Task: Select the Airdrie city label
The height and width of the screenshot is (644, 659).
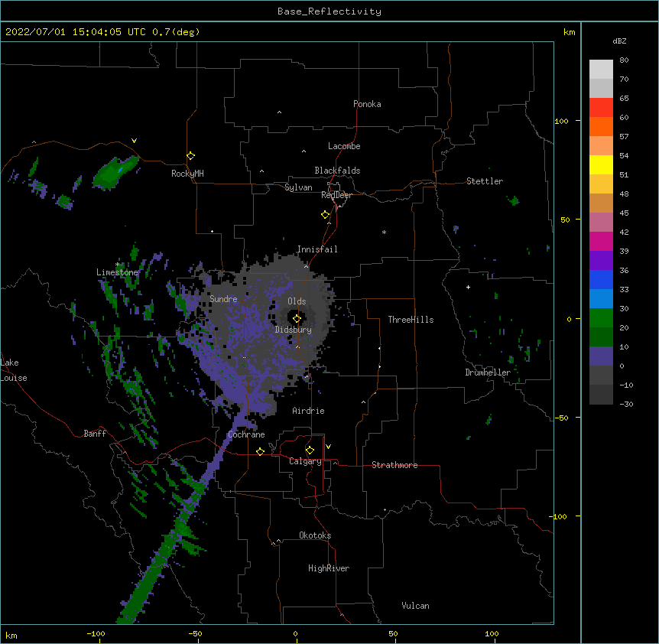Action: [308, 411]
